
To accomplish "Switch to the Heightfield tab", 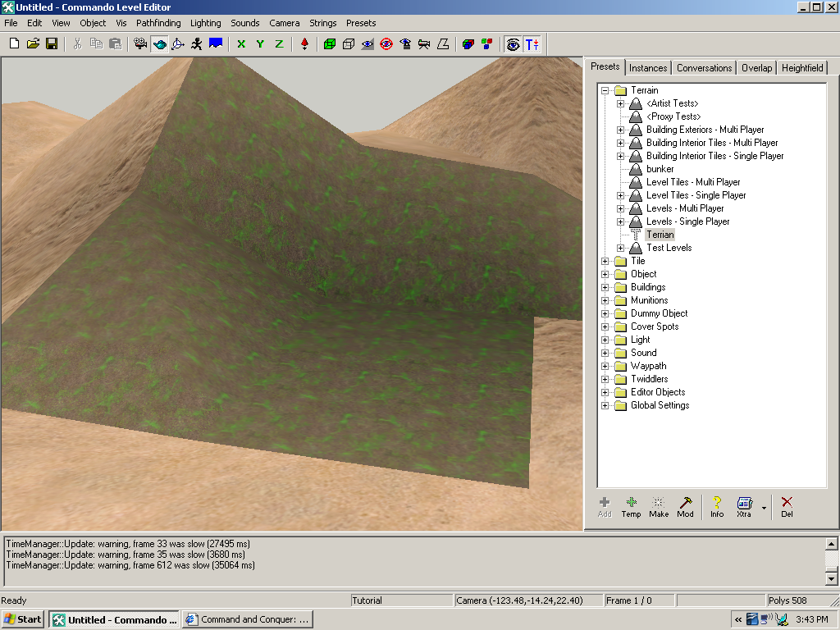I will tap(801, 68).
